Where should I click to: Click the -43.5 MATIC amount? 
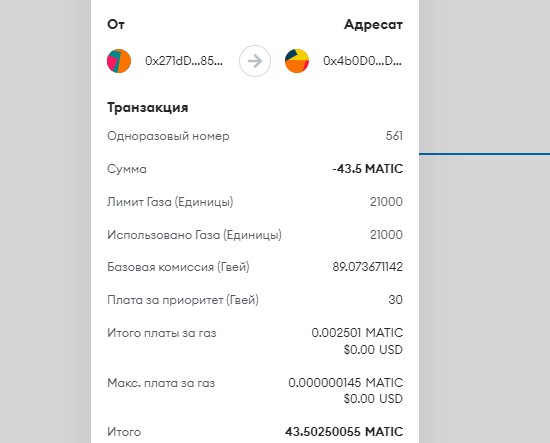pos(368,169)
